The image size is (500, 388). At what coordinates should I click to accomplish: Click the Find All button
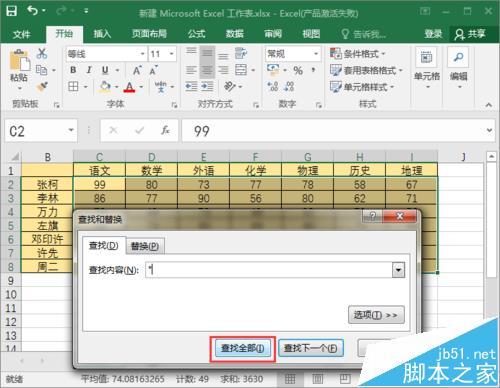[243, 349]
